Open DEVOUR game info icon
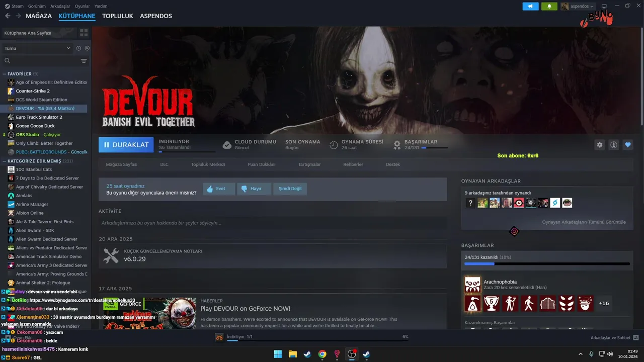The height and width of the screenshot is (362, 644). coord(614,145)
